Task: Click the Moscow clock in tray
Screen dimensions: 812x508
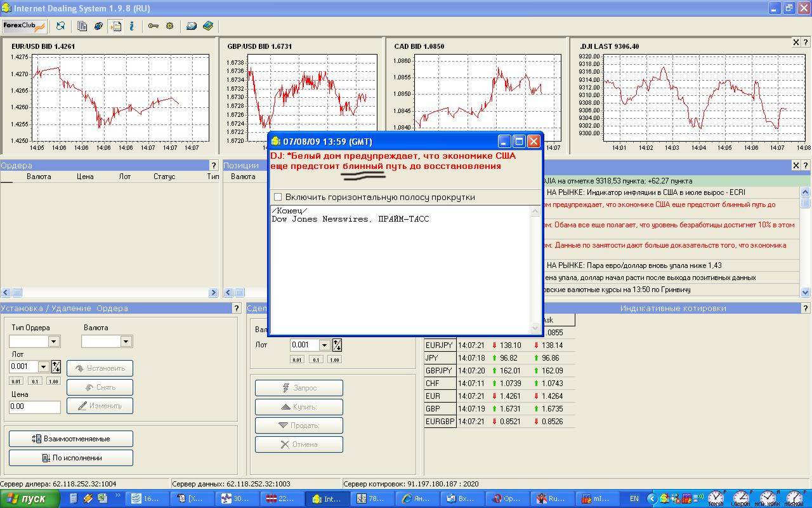Action: pos(794,498)
